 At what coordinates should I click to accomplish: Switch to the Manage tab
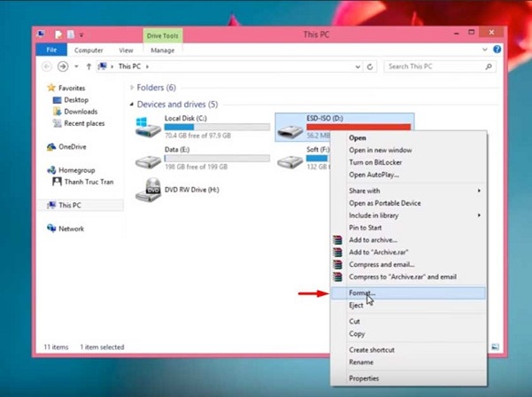(x=163, y=51)
